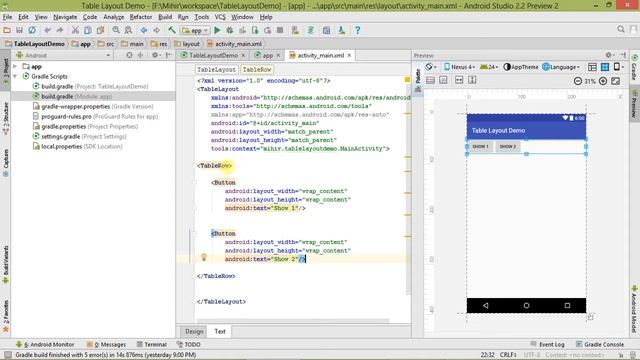The height and width of the screenshot is (360, 640).
Task: Switch to the TableLayoutDemo editor tab
Action: [213, 55]
